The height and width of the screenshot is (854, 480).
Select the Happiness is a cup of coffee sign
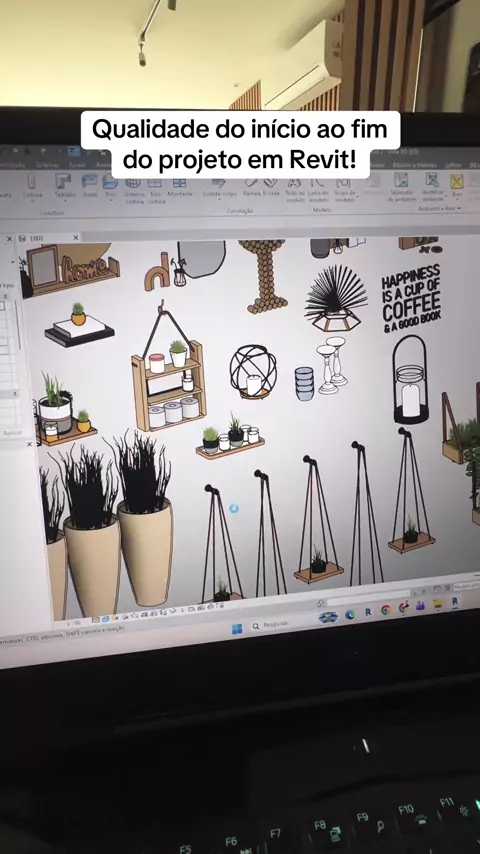(411, 299)
